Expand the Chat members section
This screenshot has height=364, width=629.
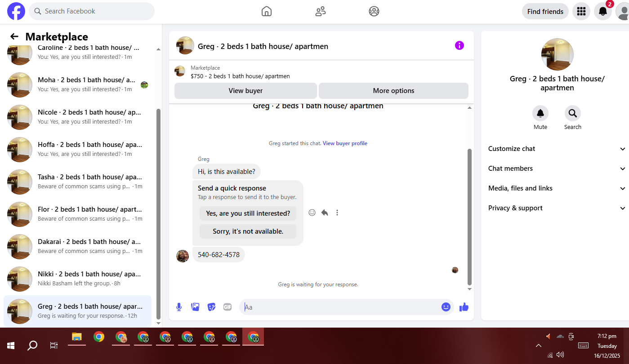pos(557,169)
